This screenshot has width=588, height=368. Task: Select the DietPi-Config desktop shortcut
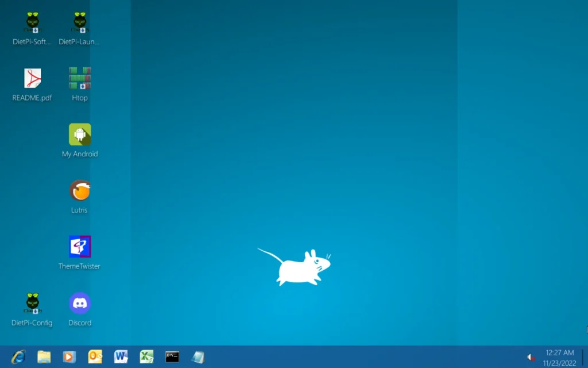[32, 304]
